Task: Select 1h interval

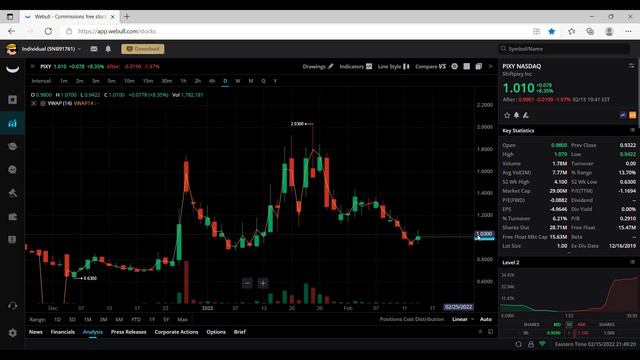Action: 183,81
